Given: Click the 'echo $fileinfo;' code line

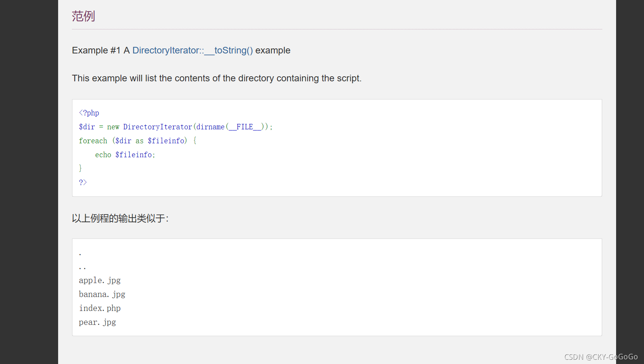Looking at the screenshot, I should tap(125, 155).
